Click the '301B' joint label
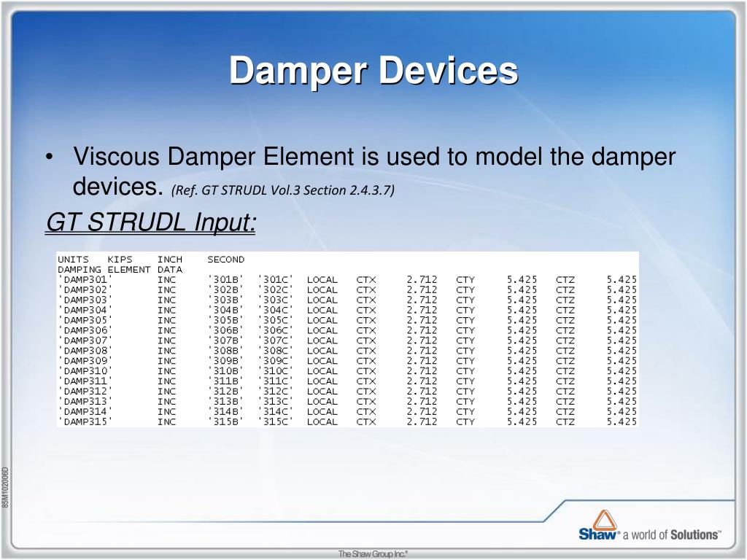 click(x=225, y=279)
